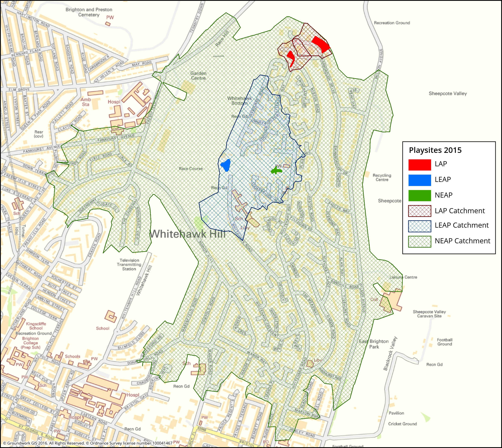The image size is (502, 448).
Task: Select the LAP Catchment hatched legend box
Action: [x=420, y=211]
